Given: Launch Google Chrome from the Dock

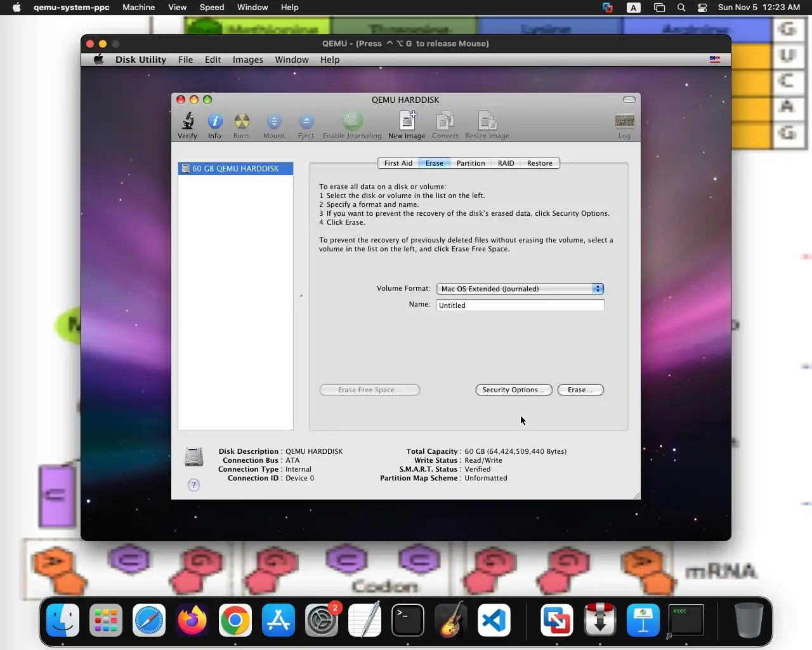Looking at the screenshot, I should tap(235, 620).
